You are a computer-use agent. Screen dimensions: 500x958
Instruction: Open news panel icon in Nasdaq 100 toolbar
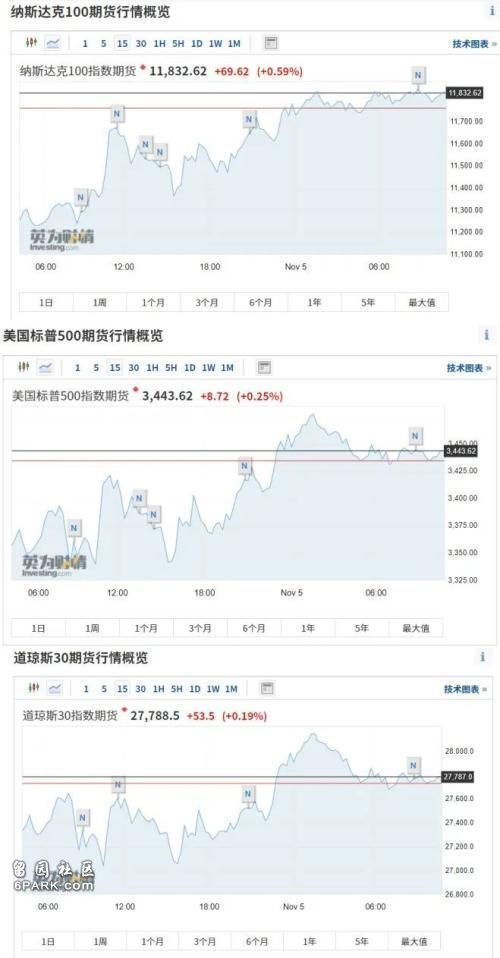[x=271, y=43]
